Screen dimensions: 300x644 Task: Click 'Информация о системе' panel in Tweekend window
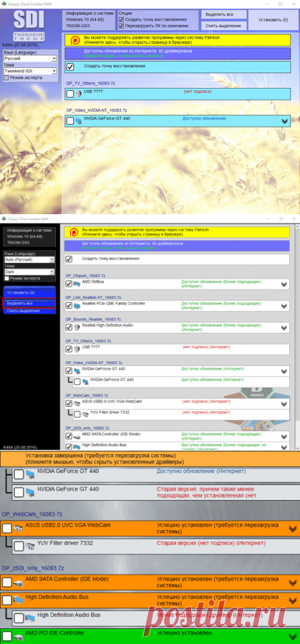(x=88, y=20)
